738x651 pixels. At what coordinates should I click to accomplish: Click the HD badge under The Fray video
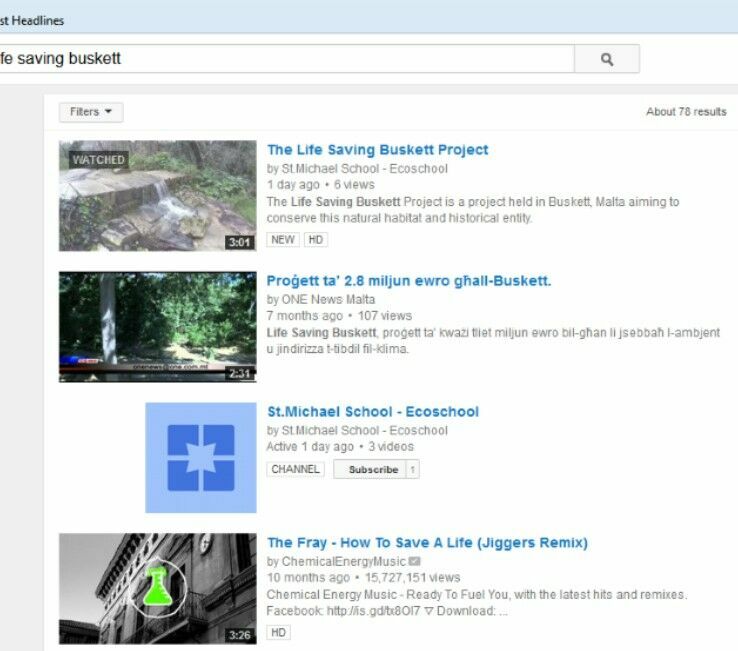tap(279, 633)
